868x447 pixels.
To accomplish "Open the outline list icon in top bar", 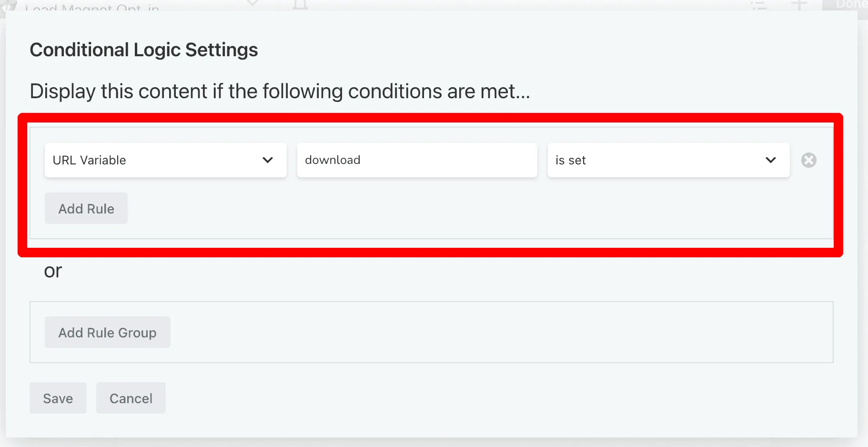I will tap(758, 5).
